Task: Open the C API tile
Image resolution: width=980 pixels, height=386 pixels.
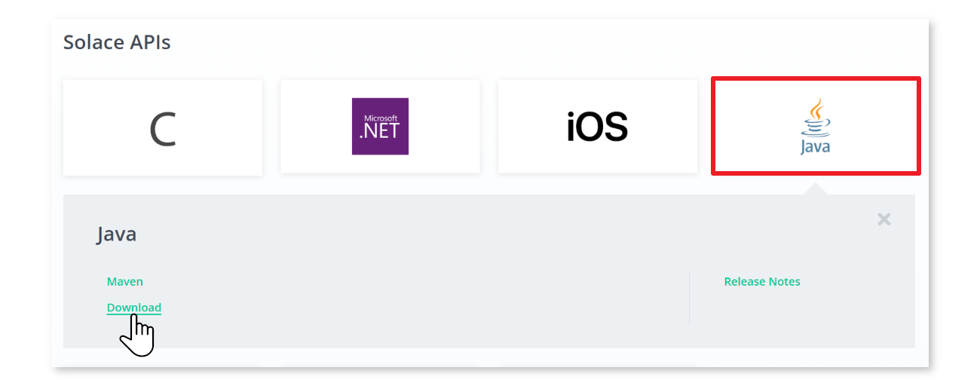Action: click(x=163, y=128)
